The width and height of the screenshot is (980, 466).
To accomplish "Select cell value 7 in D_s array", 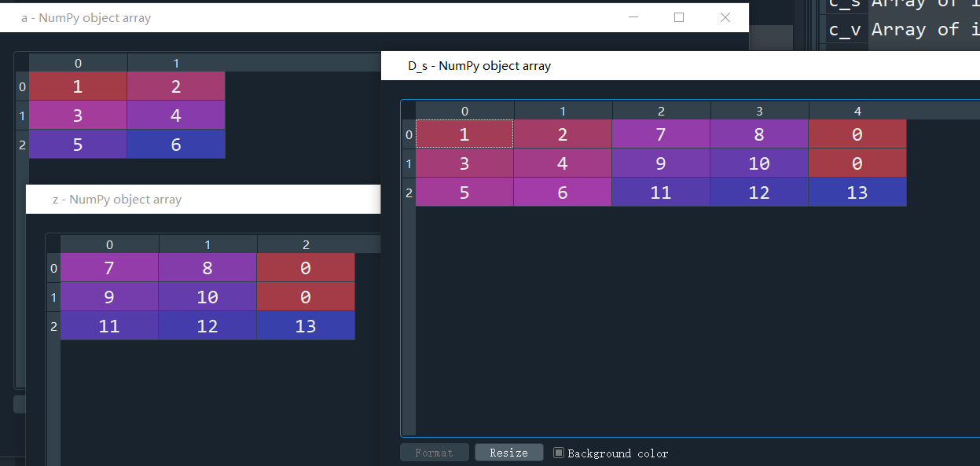I will click(x=661, y=134).
